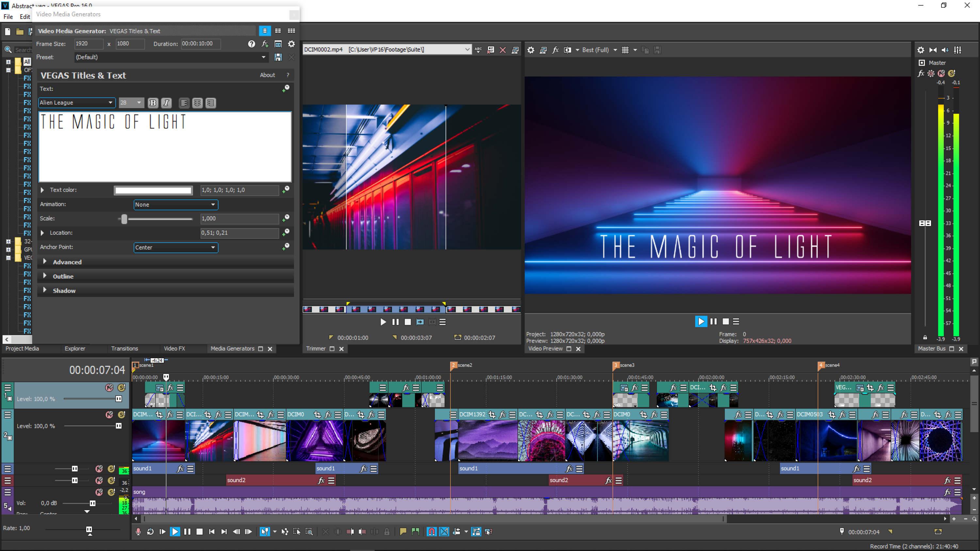This screenshot has height=551, width=980.
Task: Click the Advanced settings expander
Action: pos(67,261)
